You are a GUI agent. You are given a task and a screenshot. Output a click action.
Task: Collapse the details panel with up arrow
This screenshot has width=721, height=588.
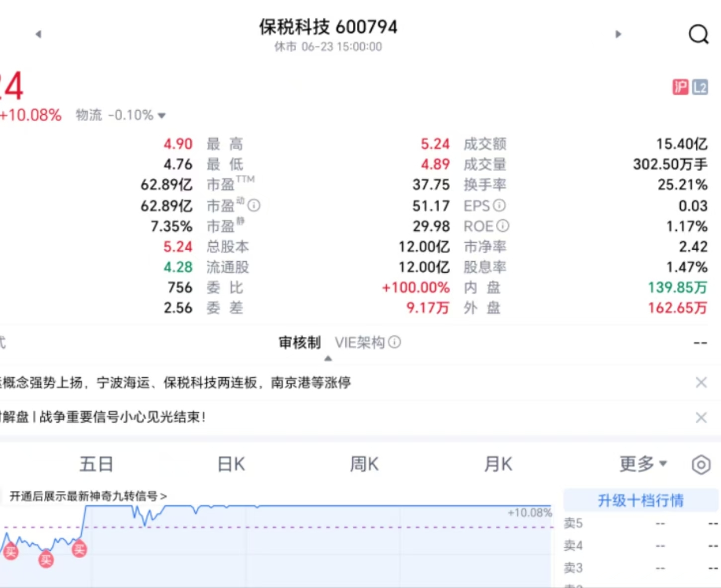pyautogui.click(x=328, y=359)
